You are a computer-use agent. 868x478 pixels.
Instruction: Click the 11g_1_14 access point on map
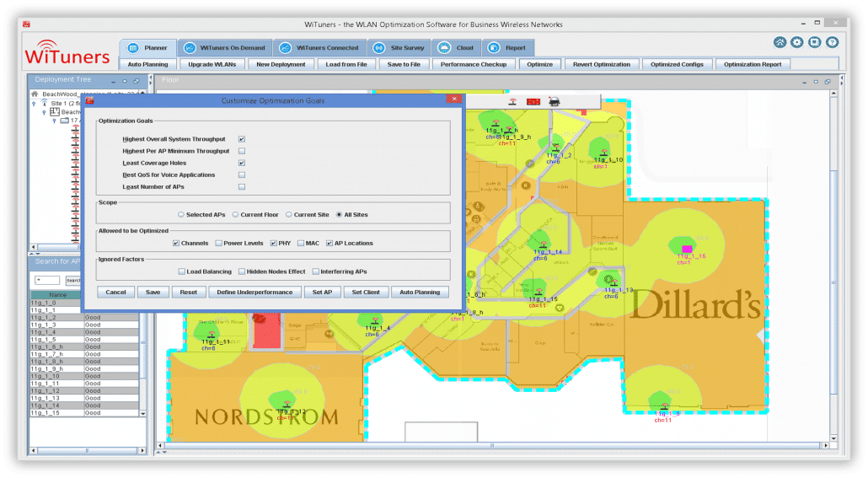coord(543,244)
